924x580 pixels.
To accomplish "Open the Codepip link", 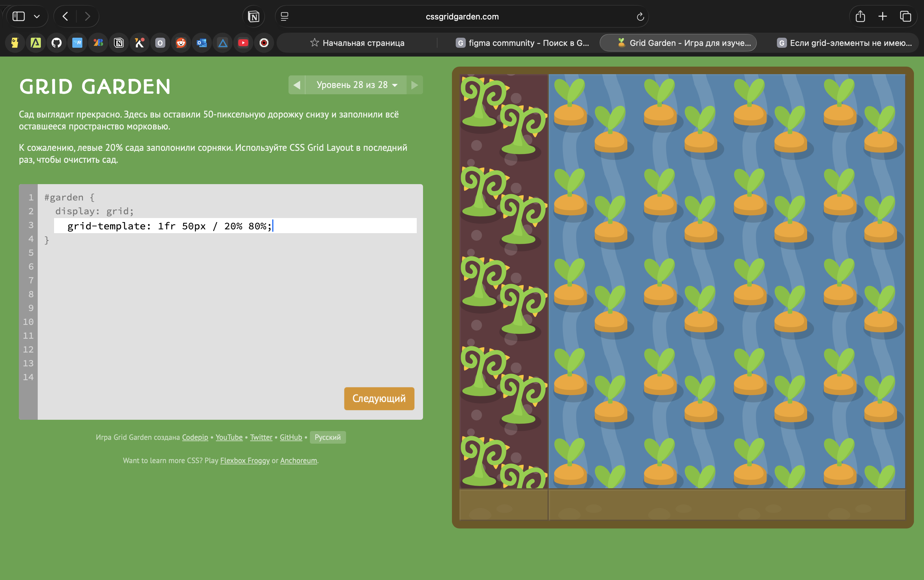I will click(x=195, y=437).
